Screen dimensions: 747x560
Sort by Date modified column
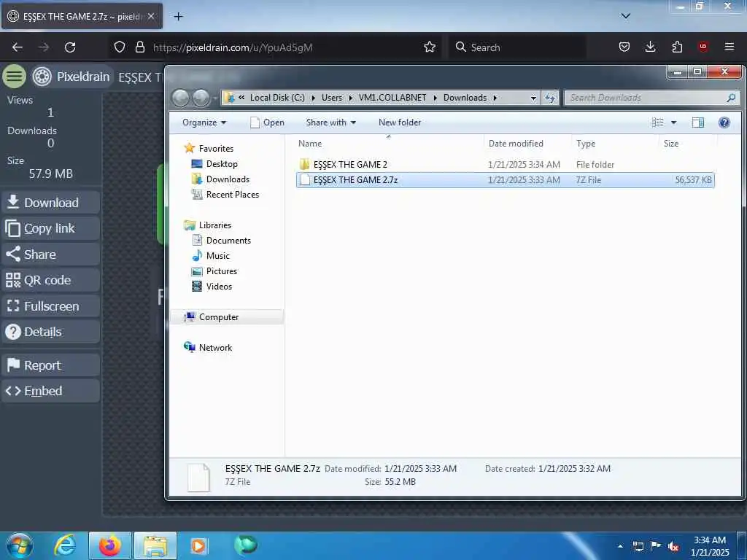pyautogui.click(x=527, y=144)
